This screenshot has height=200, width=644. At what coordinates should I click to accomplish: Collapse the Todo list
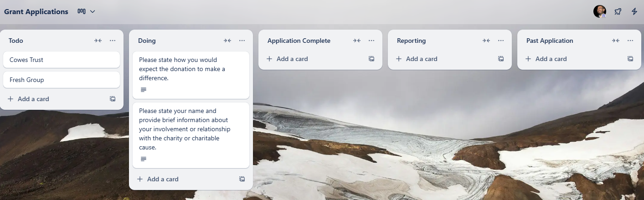click(x=98, y=41)
